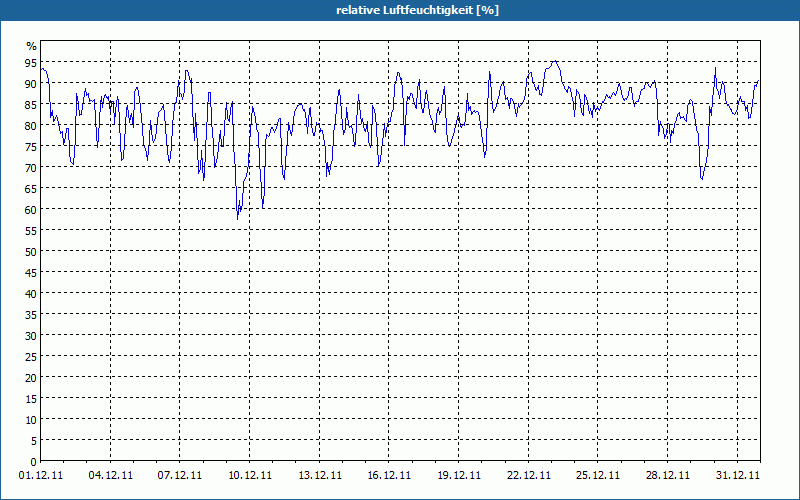This screenshot has width=800, height=500.
Task: Click the 19.12.11 date label
Action: point(459,475)
